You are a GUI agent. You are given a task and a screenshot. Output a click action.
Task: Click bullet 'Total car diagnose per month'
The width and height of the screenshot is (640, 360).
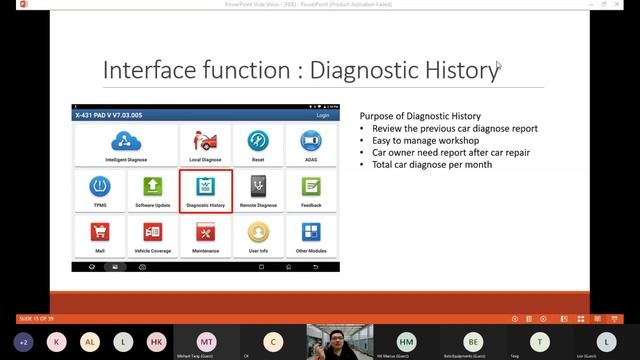432,164
